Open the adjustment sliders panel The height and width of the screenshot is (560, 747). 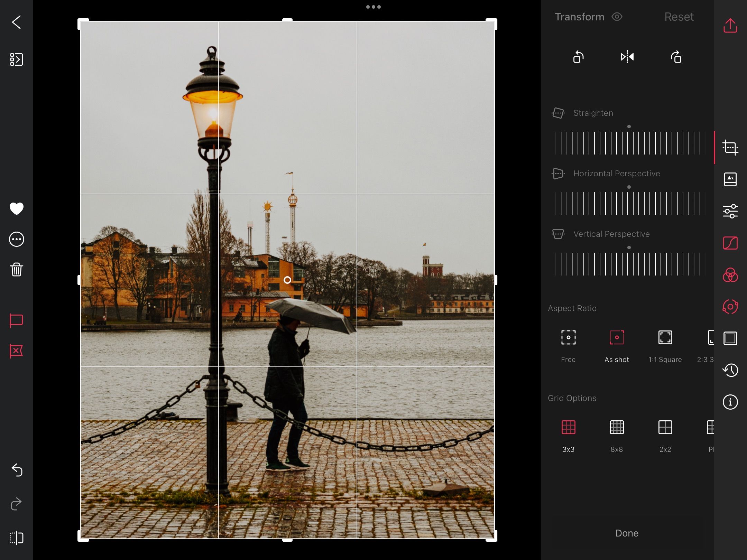pyautogui.click(x=731, y=211)
